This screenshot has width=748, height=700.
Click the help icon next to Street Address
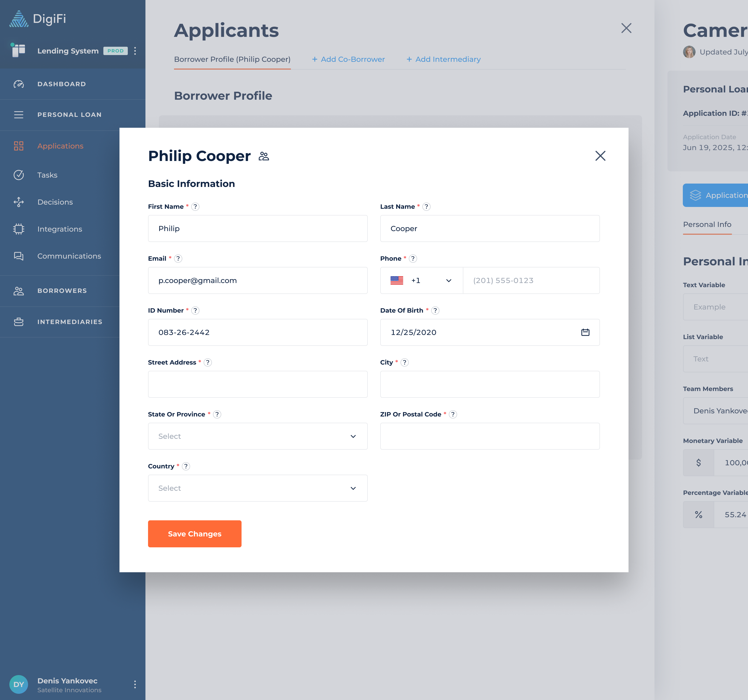[208, 362]
